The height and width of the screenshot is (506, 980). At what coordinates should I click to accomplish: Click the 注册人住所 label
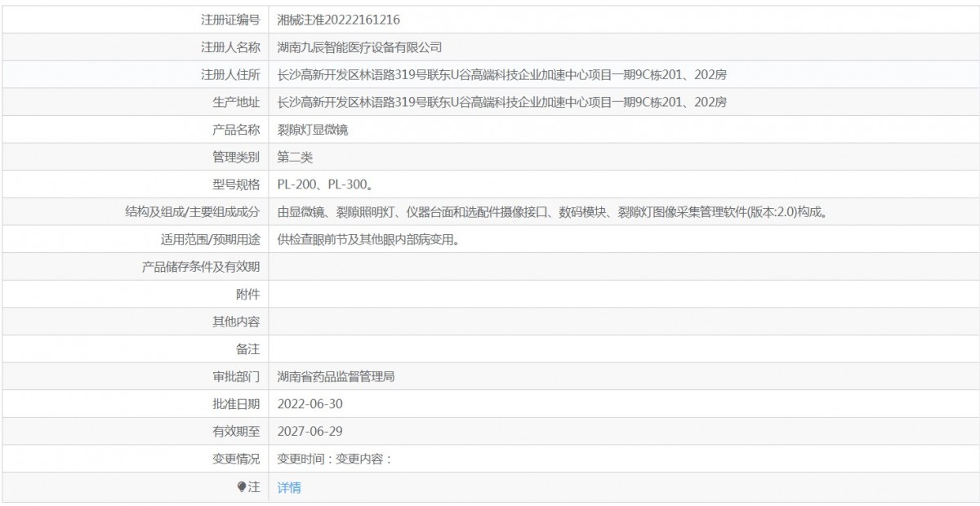[230, 74]
